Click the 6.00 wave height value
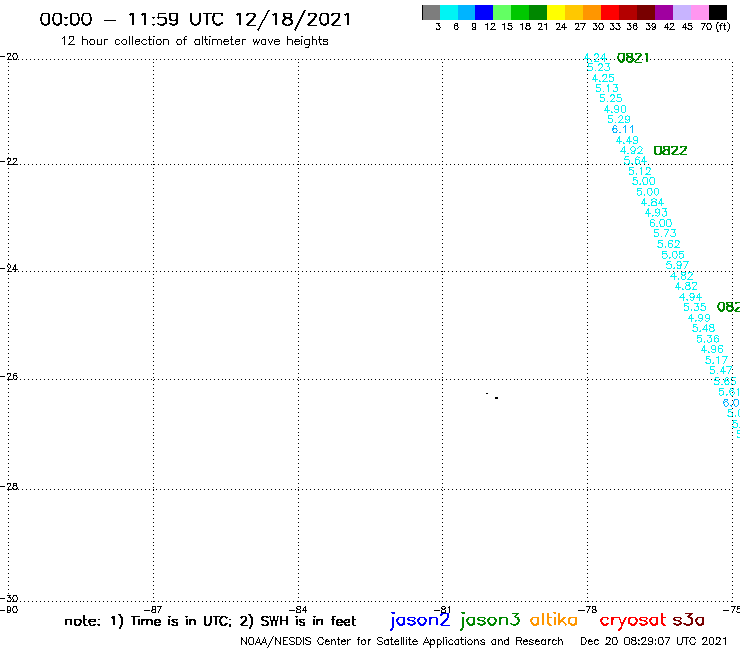740x650 pixels. click(x=661, y=223)
